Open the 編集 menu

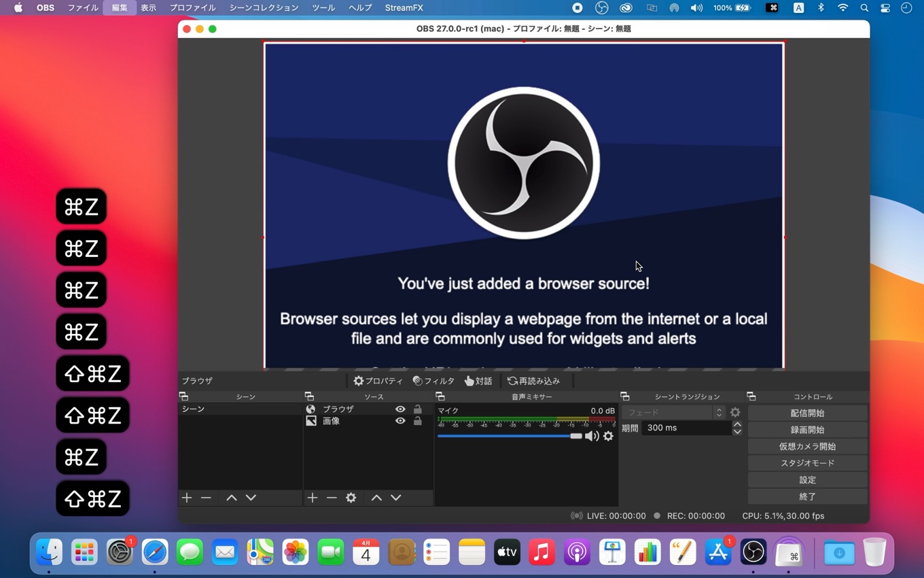click(120, 7)
